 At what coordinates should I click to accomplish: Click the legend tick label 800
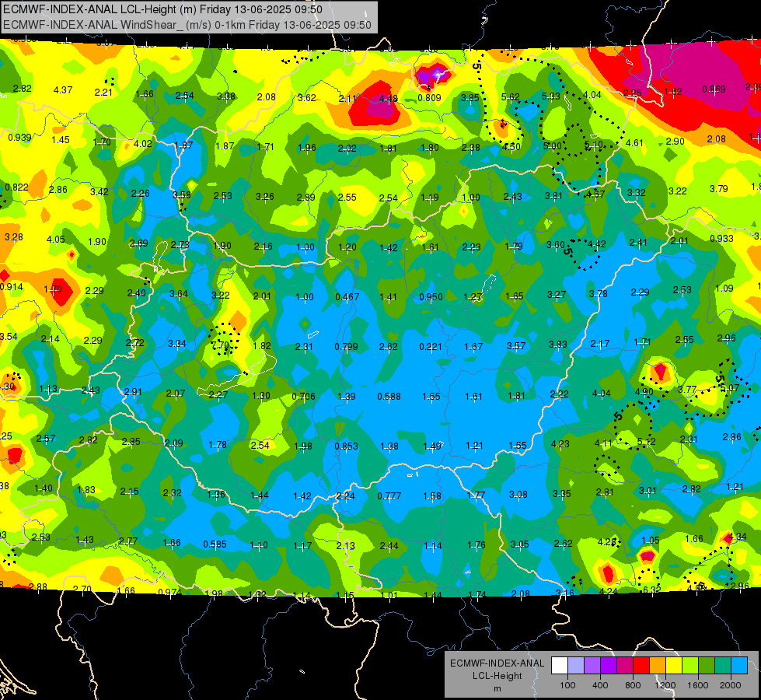[x=633, y=685]
